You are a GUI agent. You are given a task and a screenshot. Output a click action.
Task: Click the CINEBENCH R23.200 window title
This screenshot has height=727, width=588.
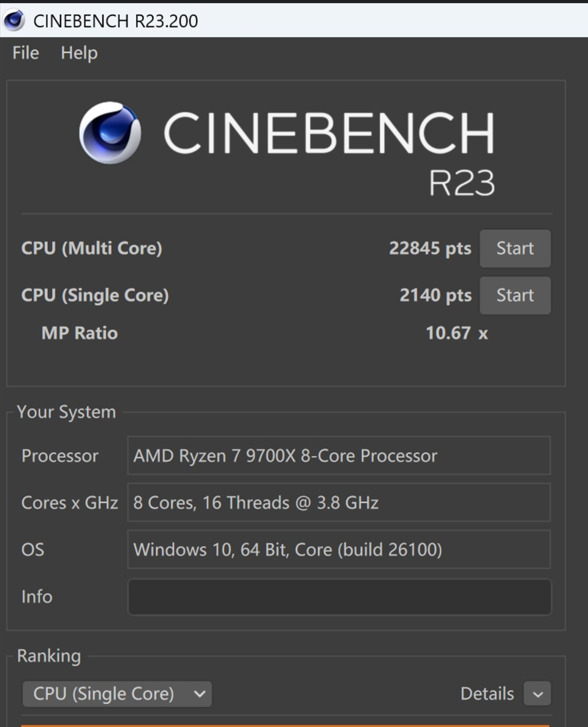tap(115, 21)
